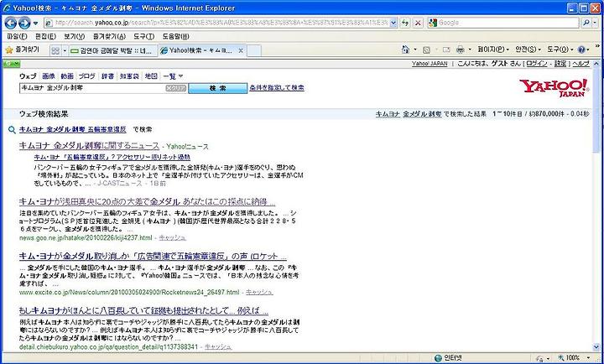Open the Home button dropdown arrow
Image resolution: width=604 pixels, height=364 pixels.
point(415,49)
